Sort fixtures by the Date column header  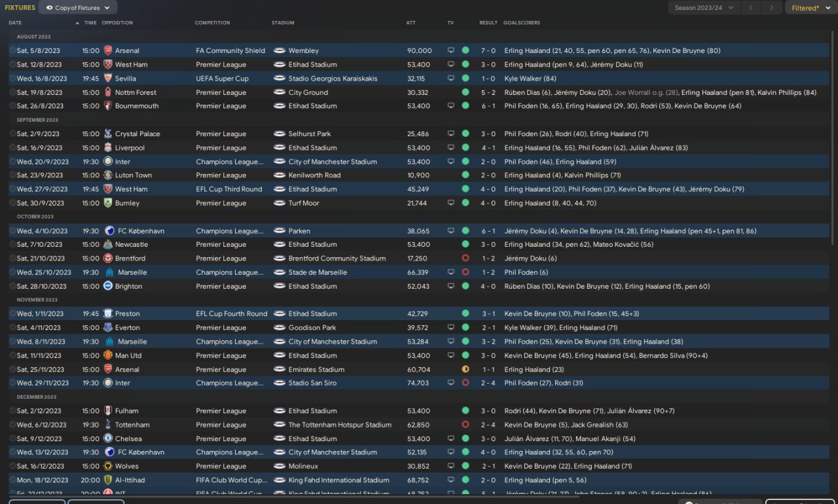(x=15, y=23)
